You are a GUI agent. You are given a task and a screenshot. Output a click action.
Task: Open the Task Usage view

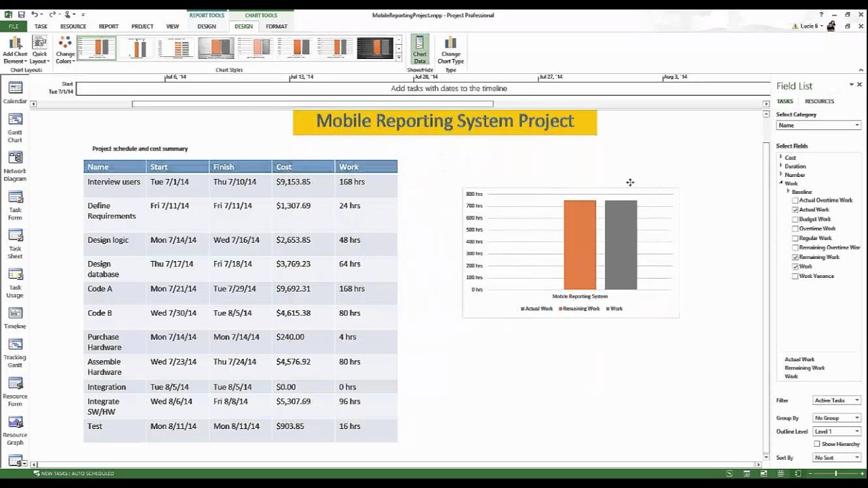[x=15, y=283]
